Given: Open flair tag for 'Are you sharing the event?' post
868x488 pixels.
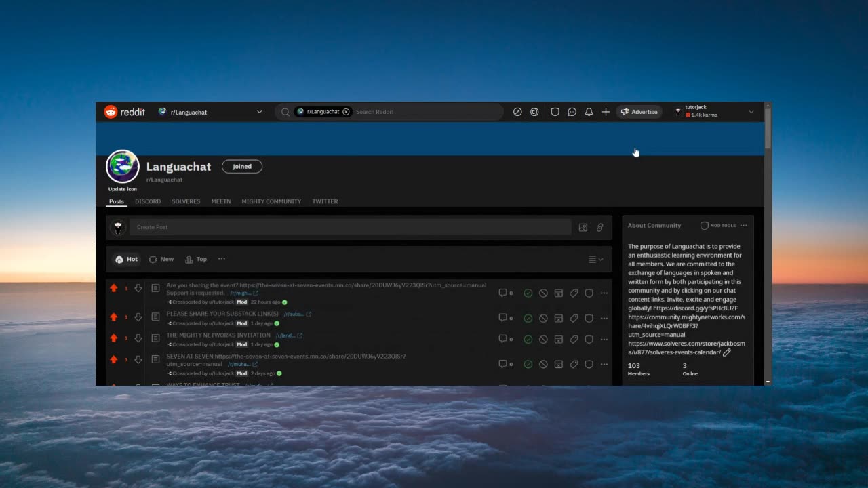Looking at the screenshot, I should click(574, 293).
